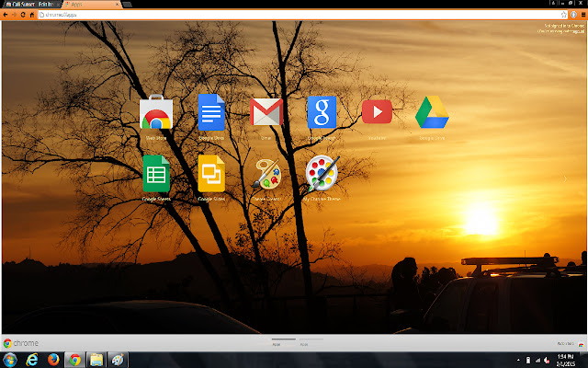Open the Chrome hamburger menu

click(x=583, y=15)
